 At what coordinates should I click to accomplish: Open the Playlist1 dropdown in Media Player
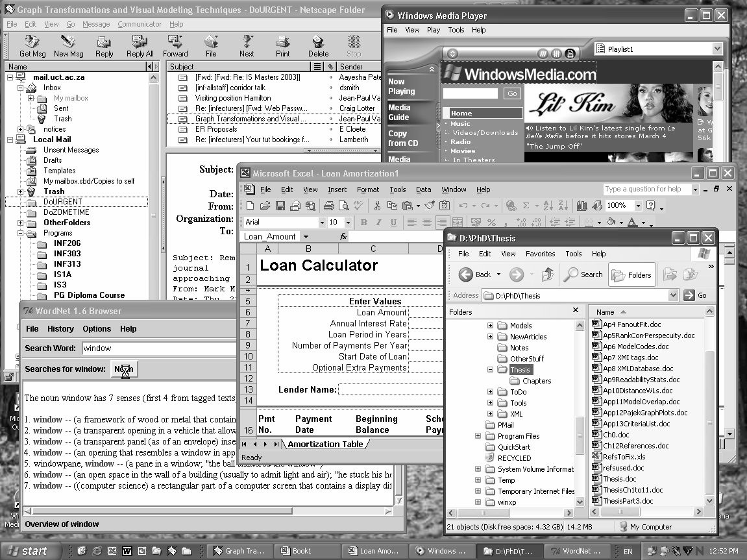pos(716,49)
